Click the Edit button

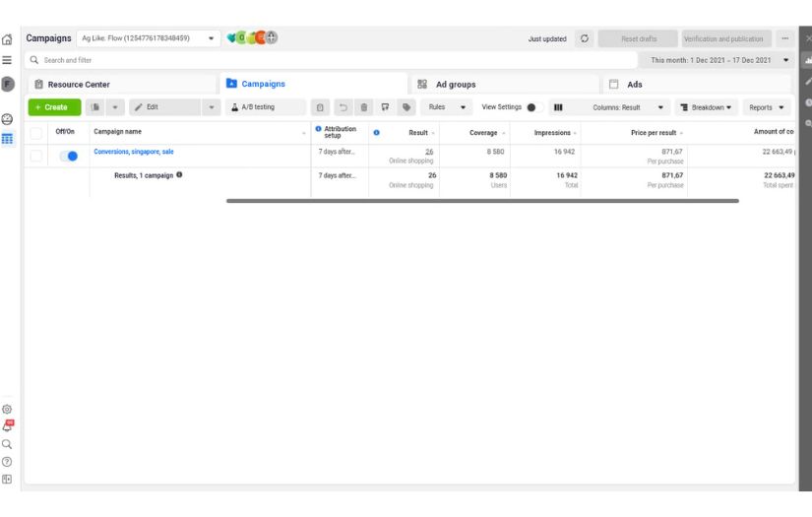(x=164, y=107)
